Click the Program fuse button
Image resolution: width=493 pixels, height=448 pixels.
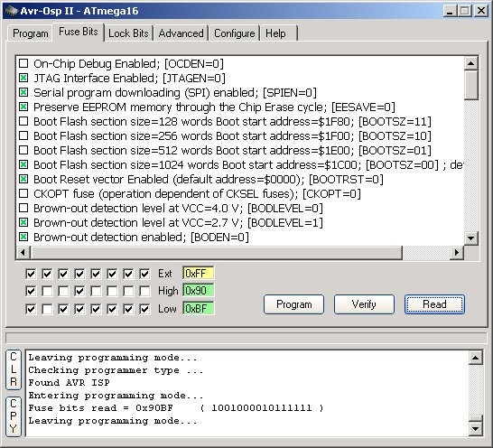pyautogui.click(x=294, y=304)
